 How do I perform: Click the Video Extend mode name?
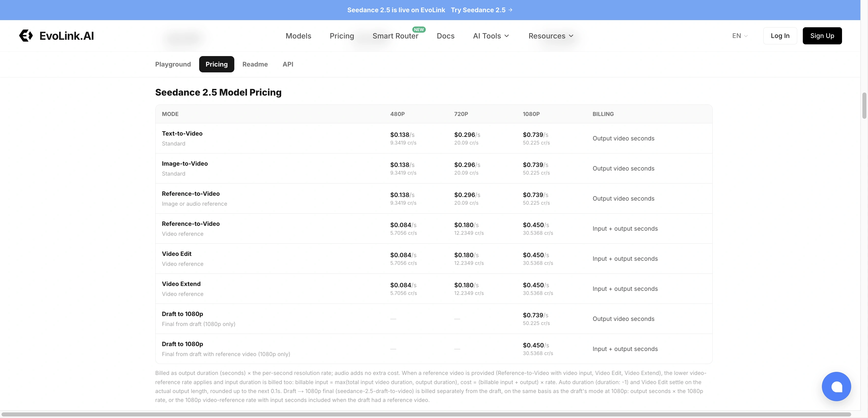tap(181, 284)
